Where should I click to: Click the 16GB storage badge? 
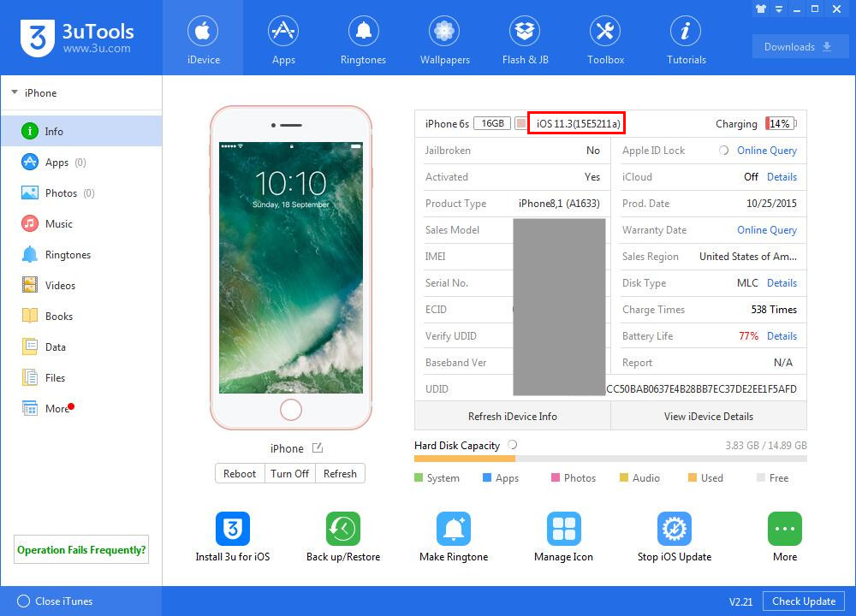coord(492,123)
